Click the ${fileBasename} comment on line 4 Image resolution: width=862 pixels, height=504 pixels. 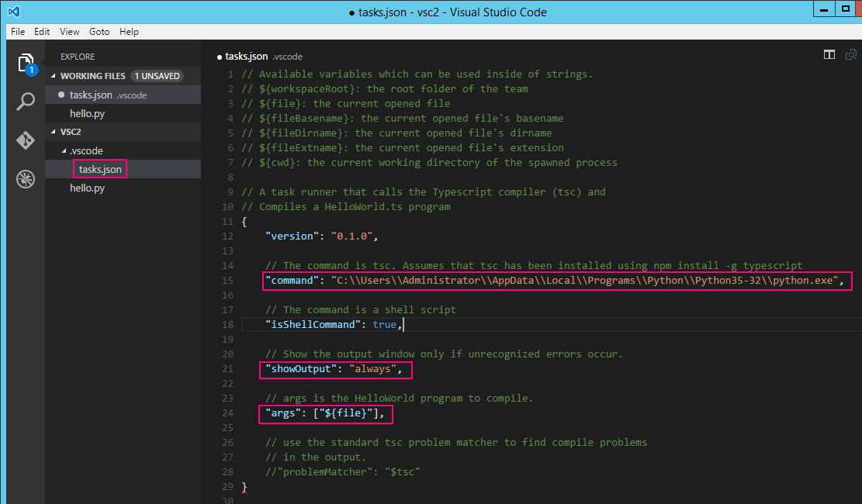pyautogui.click(x=403, y=118)
